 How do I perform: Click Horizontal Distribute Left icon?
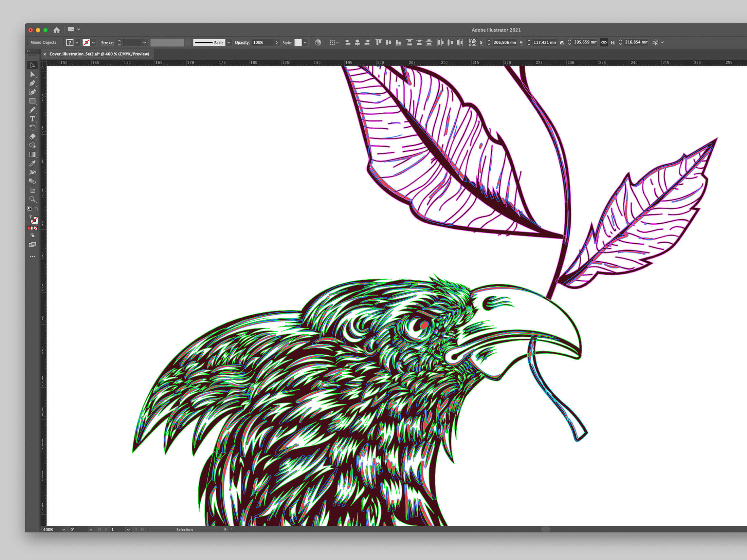coord(440,42)
